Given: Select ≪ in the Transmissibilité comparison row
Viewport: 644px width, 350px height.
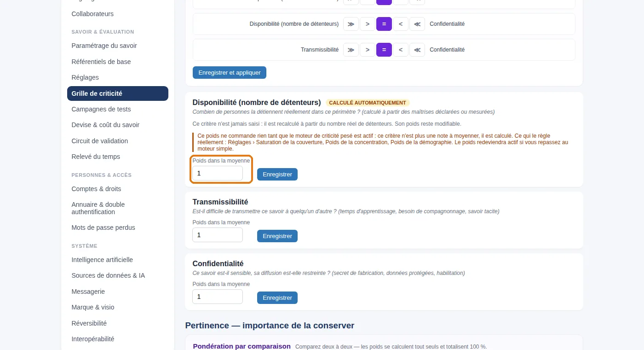Looking at the screenshot, I should pyautogui.click(x=417, y=50).
